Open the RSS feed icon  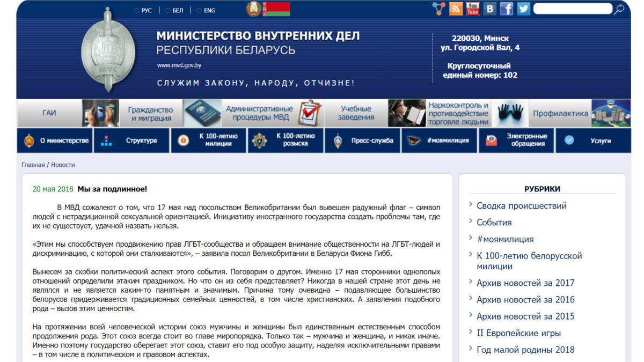pos(456,9)
